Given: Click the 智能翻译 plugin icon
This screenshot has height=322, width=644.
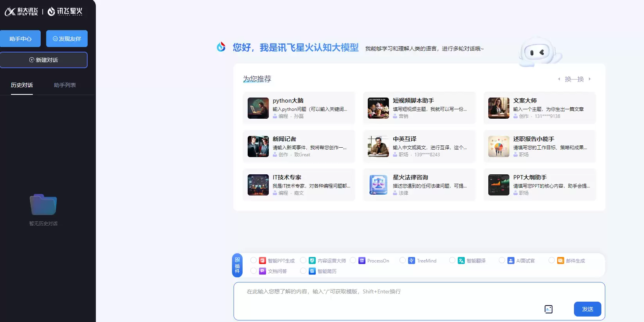Looking at the screenshot, I should [461, 260].
